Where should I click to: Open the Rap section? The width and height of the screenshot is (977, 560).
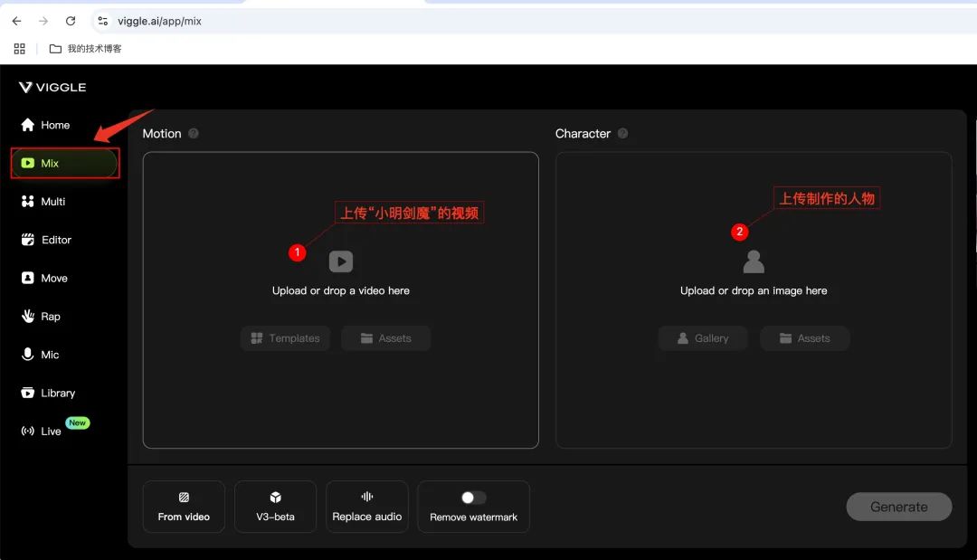pyautogui.click(x=41, y=317)
